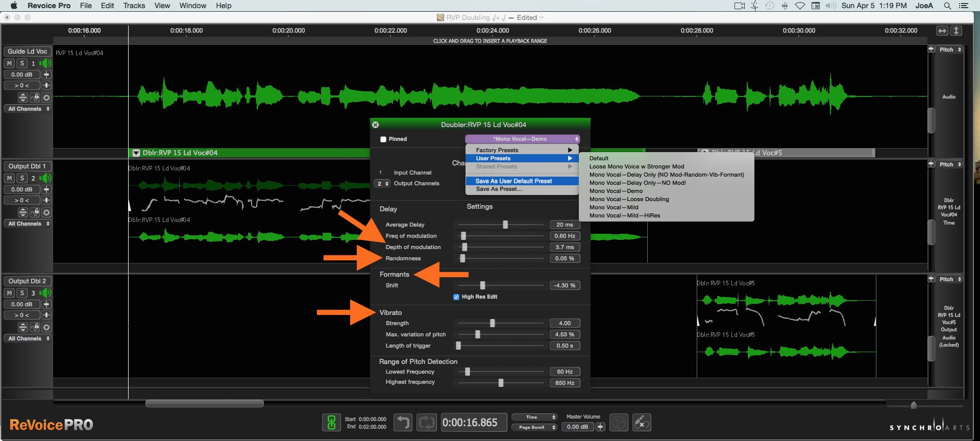
Task: Open Pitch dropdown for Guide Ld Voc
Action: pos(950,50)
